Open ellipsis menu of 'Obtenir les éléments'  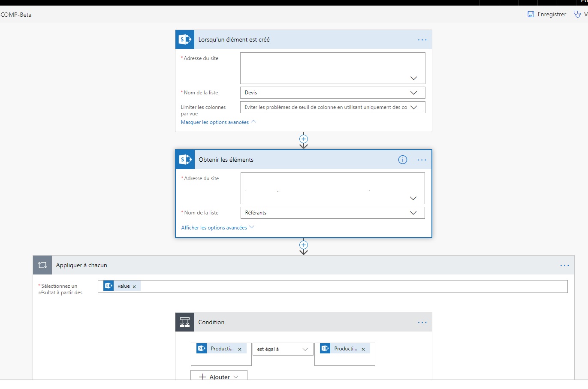coord(422,160)
